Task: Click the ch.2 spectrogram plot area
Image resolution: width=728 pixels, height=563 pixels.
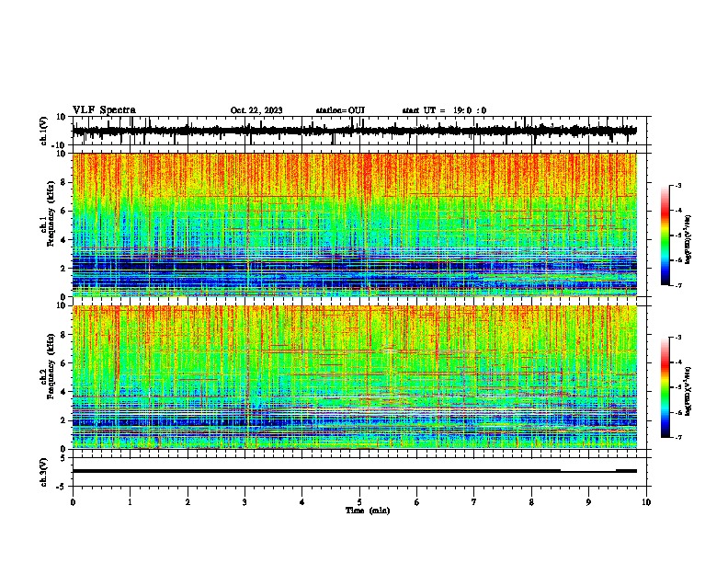Action: [x=355, y=377]
